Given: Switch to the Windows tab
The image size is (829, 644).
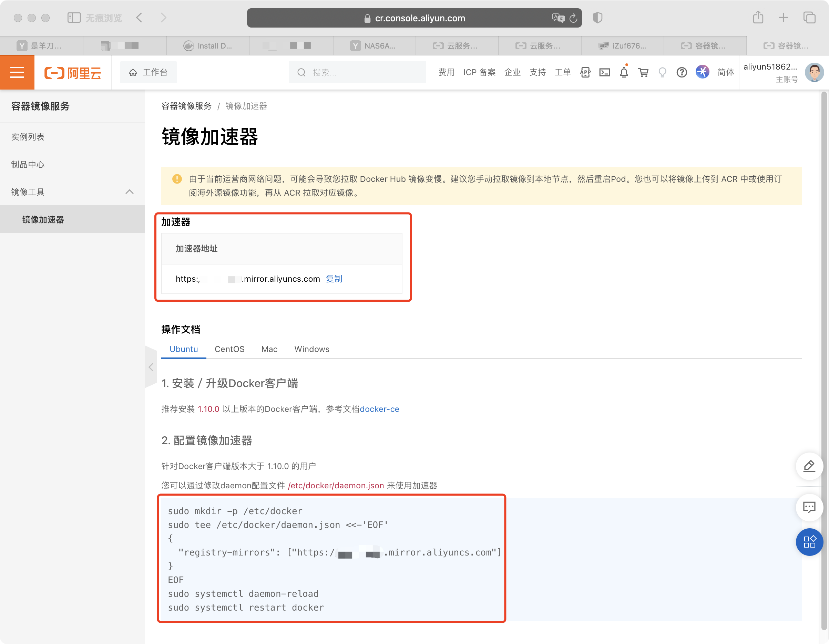Looking at the screenshot, I should 311,349.
